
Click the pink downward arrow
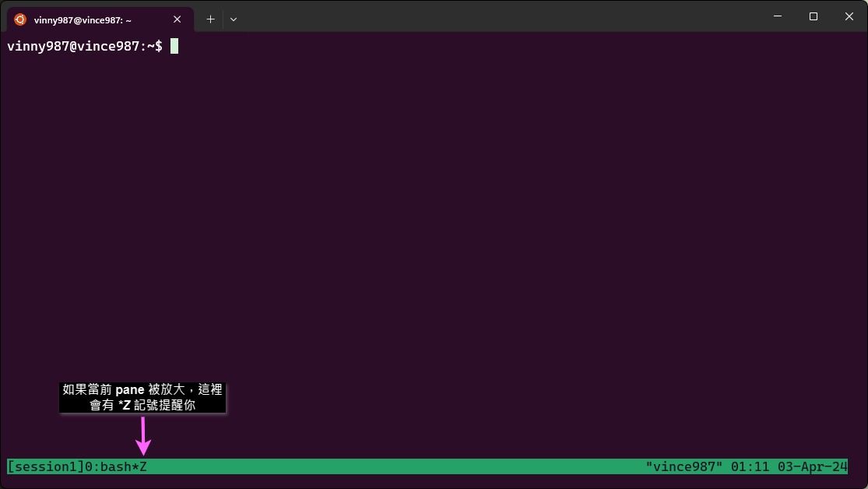[x=142, y=436]
